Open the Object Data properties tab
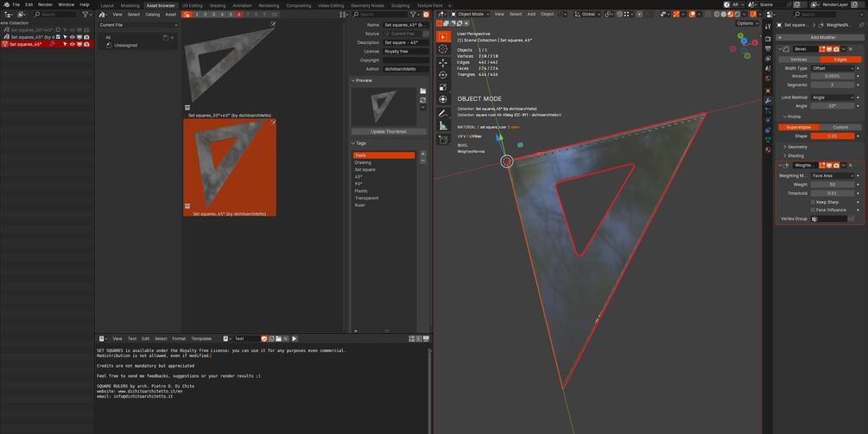This screenshot has width=868, height=434. [768, 140]
